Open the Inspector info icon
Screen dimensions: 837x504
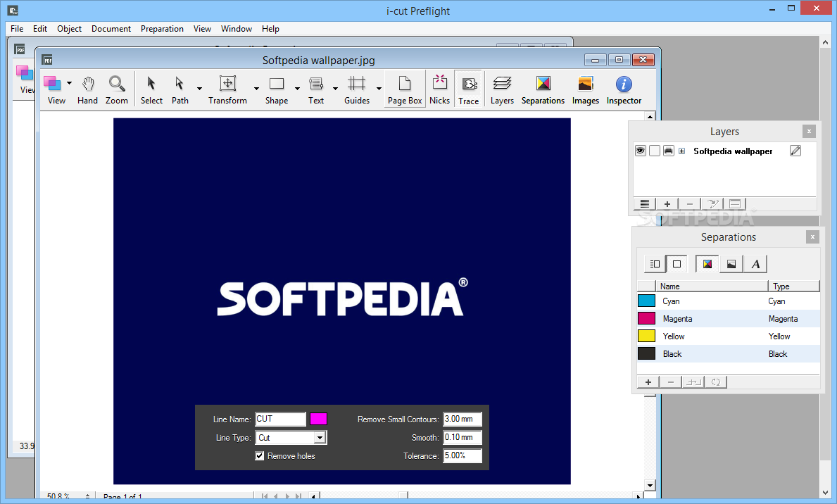pos(624,89)
